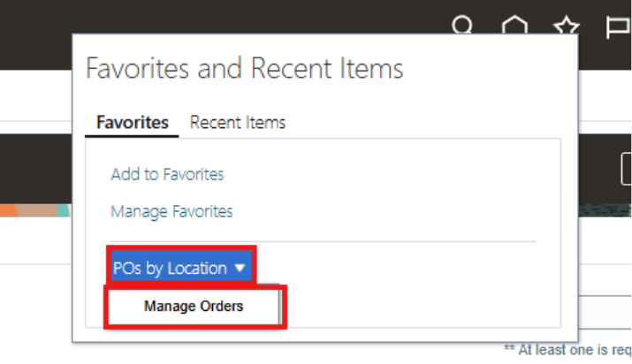Open the search magnifier icon in header
This screenshot has width=632, height=364.
coord(462,25)
